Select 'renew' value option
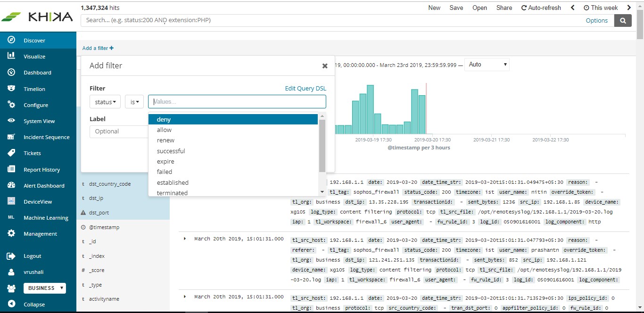This screenshot has width=644, height=313. point(233,140)
